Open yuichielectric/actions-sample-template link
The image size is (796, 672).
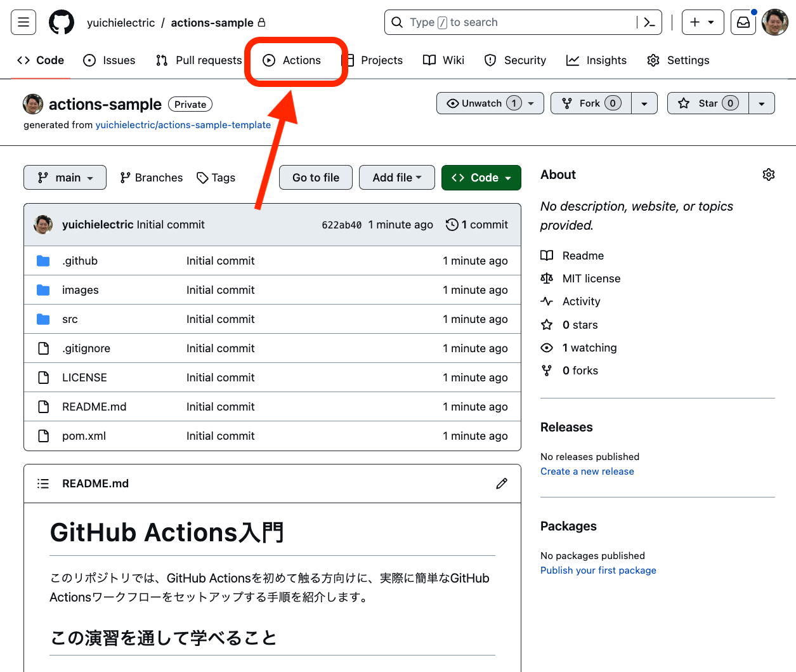pos(183,125)
